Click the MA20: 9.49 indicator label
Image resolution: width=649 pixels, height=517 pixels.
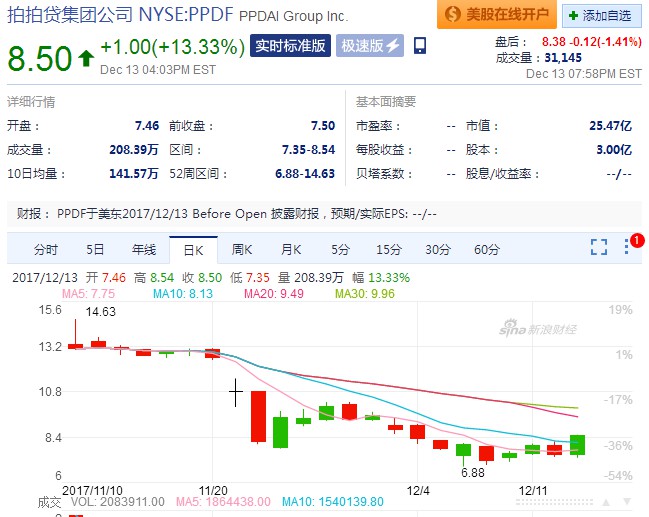coord(274,293)
